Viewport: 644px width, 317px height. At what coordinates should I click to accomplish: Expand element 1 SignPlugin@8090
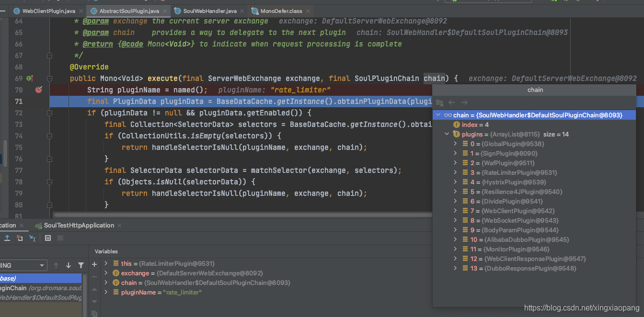point(455,154)
